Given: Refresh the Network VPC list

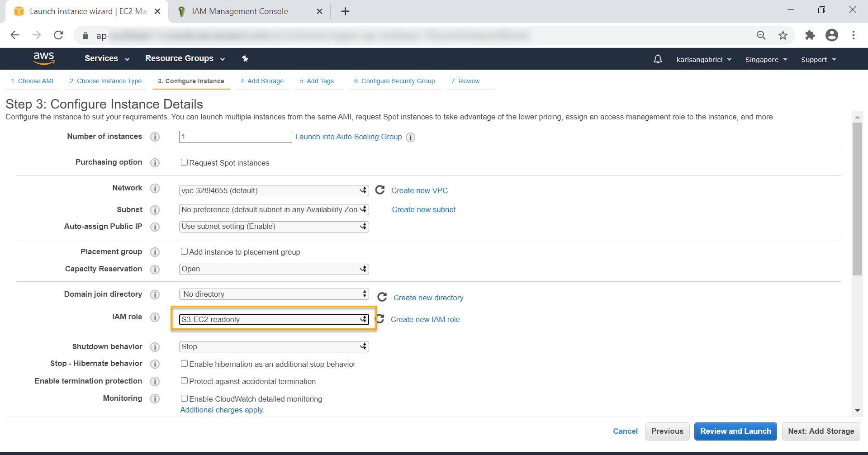Looking at the screenshot, I should click(380, 190).
